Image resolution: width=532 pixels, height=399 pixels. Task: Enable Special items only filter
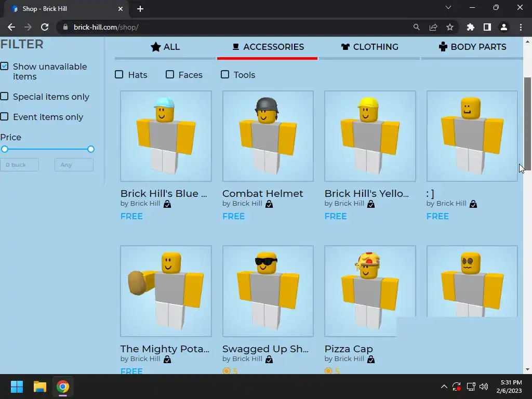tap(4, 96)
